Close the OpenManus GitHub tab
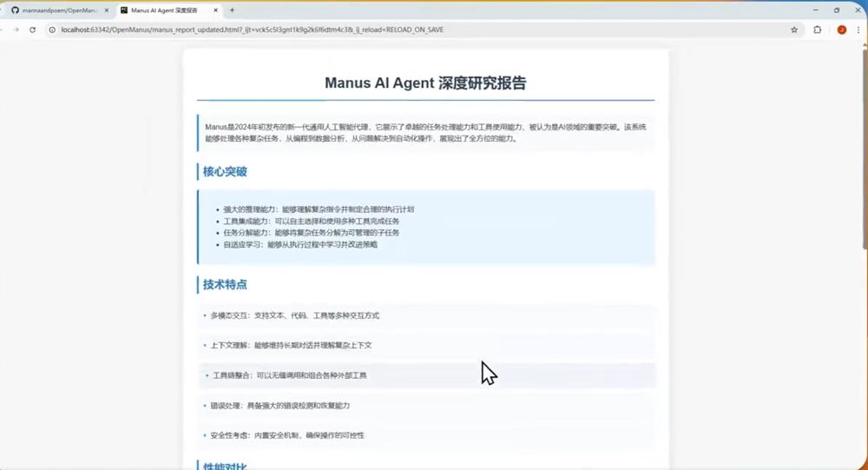The height and width of the screenshot is (470, 868). tap(107, 10)
